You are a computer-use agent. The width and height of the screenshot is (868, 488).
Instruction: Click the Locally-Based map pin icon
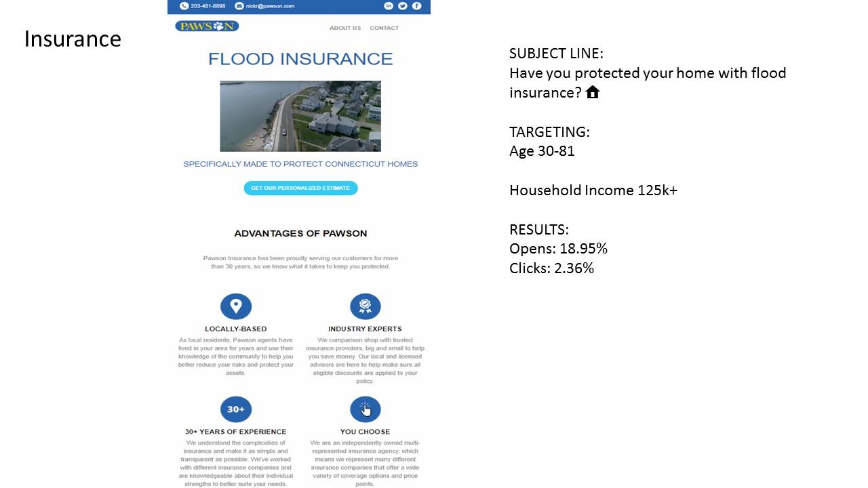pyautogui.click(x=236, y=306)
